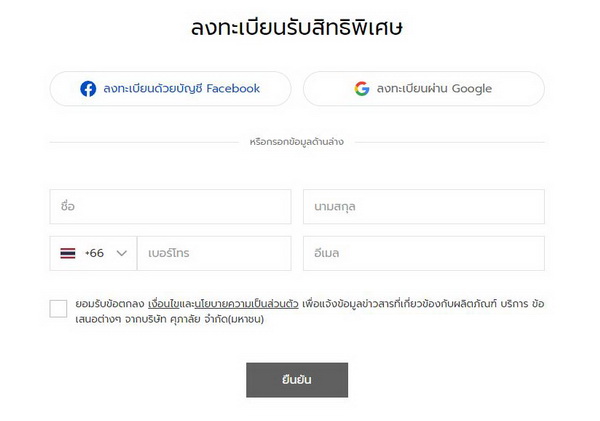Viewport: 600px width, 421px height.
Task: Click the Facebook logo icon
Action: 88,89
